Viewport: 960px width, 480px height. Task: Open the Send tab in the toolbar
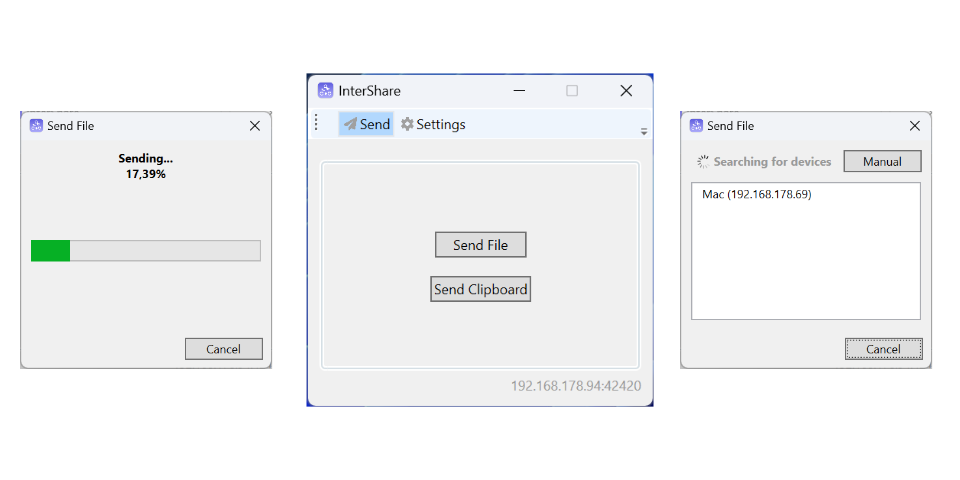366,124
